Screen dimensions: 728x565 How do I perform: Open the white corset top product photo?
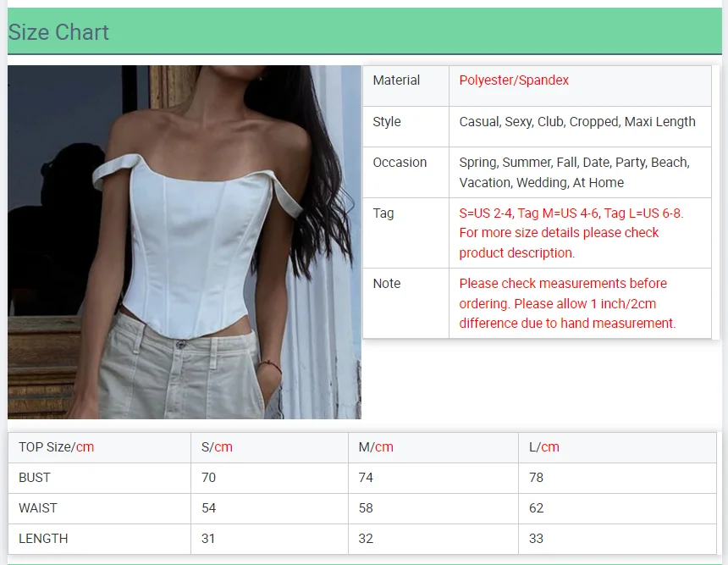[184, 242]
